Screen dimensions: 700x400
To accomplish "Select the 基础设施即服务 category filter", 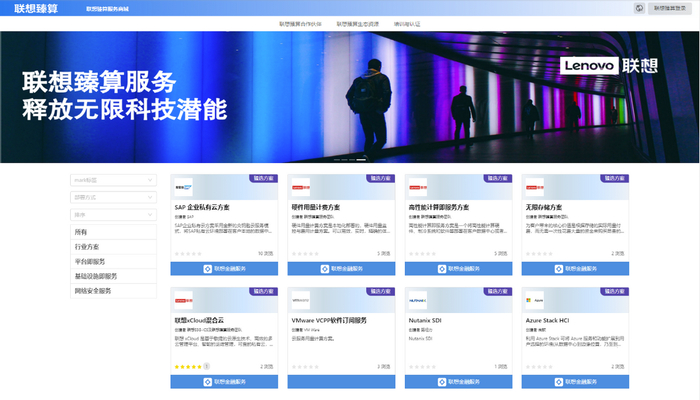I will pos(113,276).
